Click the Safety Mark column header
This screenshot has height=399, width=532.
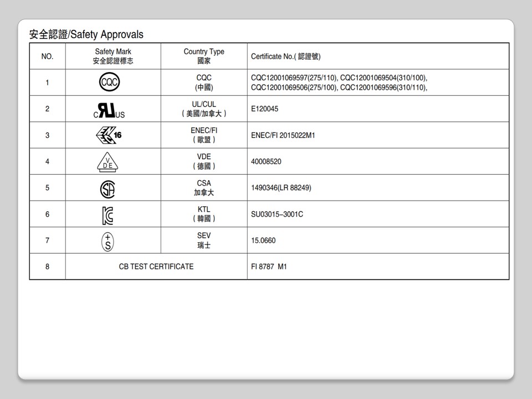click(113, 56)
